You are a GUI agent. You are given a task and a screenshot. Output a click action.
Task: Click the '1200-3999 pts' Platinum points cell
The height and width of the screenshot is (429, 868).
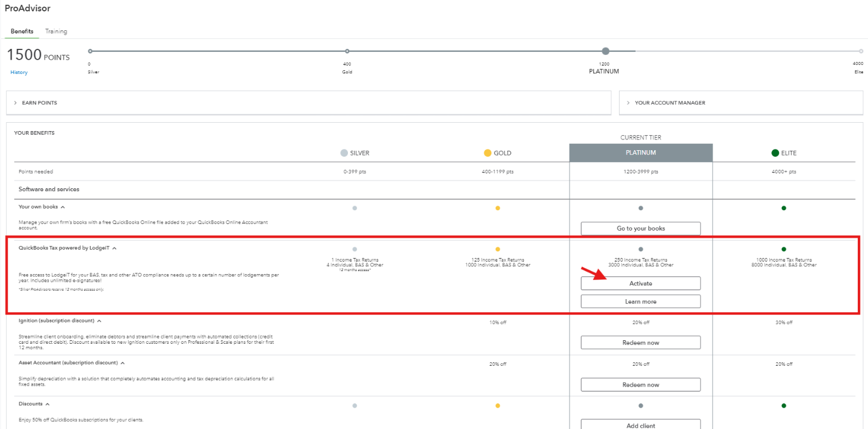pyautogui.click(x=640, y=172)
